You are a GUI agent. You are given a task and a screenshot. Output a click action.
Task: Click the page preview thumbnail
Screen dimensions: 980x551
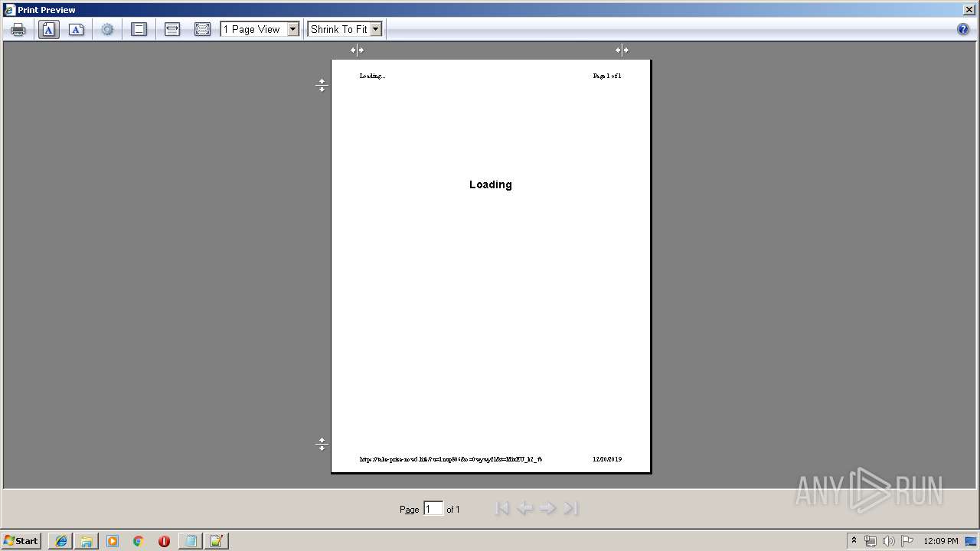[x=491, y=266]
